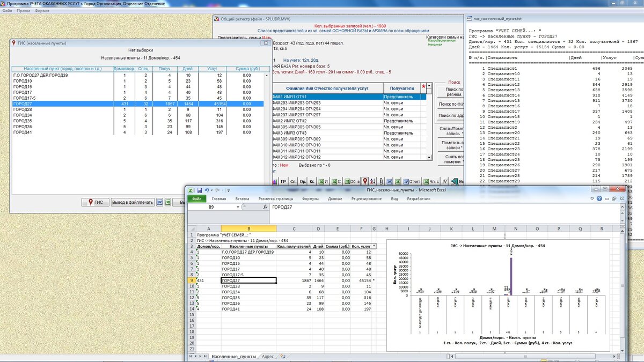The height and width of the screenshot is (362, 644).
Task: Click the Excel И export button
Action: click(324, 181)
